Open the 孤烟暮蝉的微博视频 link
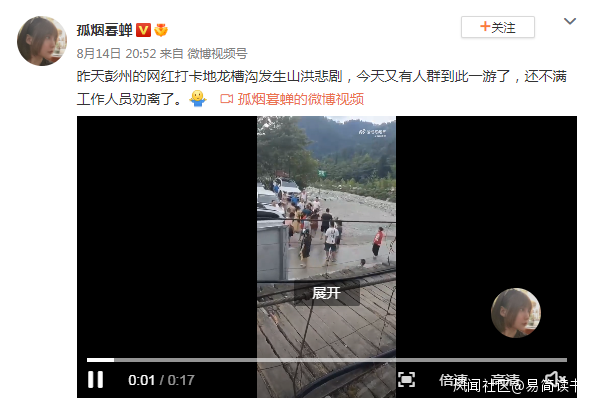 click(x=300, y=99)
